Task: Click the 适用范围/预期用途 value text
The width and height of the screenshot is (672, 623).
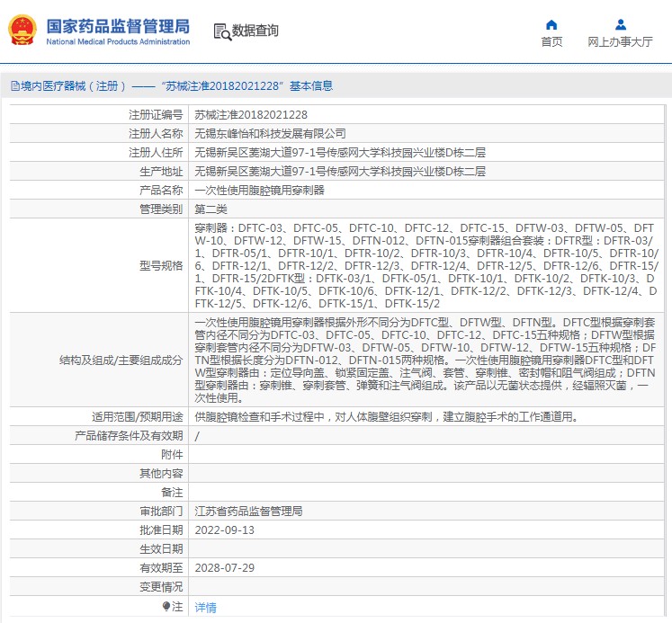Action: [387, 416]
